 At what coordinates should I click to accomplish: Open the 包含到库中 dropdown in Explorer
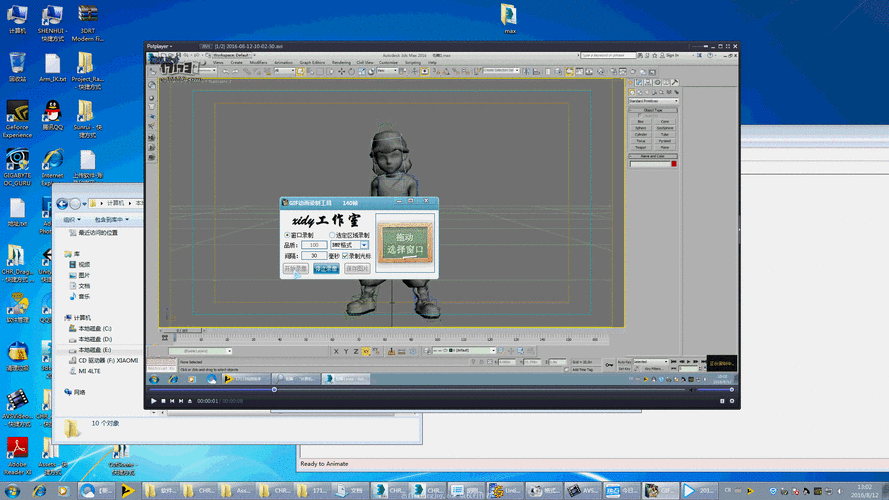coord(112,219)
